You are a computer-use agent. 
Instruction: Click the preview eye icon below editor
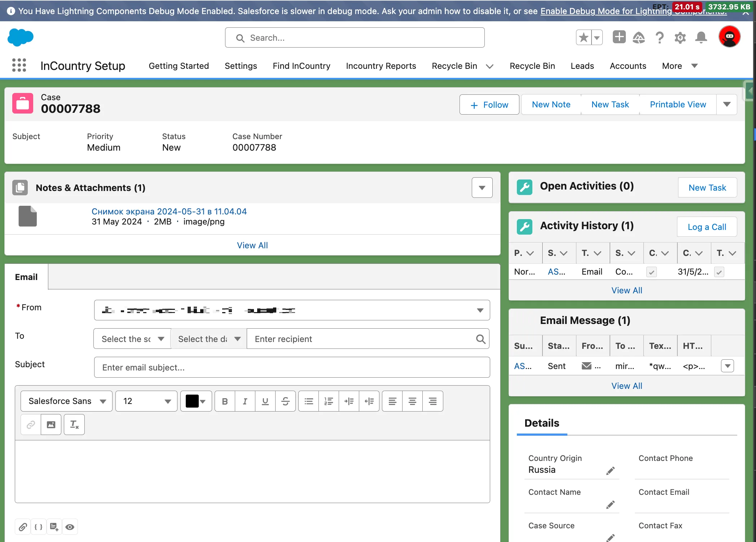click(x=70, y=527)
